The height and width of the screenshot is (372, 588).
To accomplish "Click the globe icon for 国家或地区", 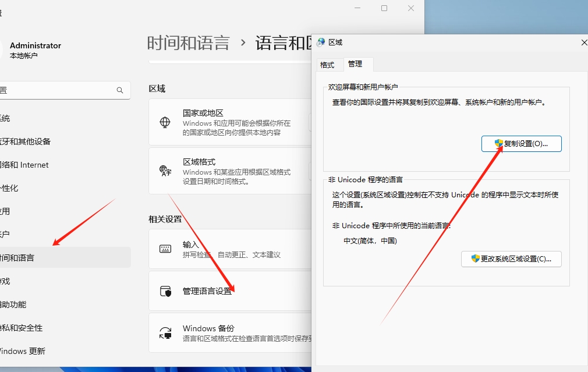I will click(x=165, y=122).
